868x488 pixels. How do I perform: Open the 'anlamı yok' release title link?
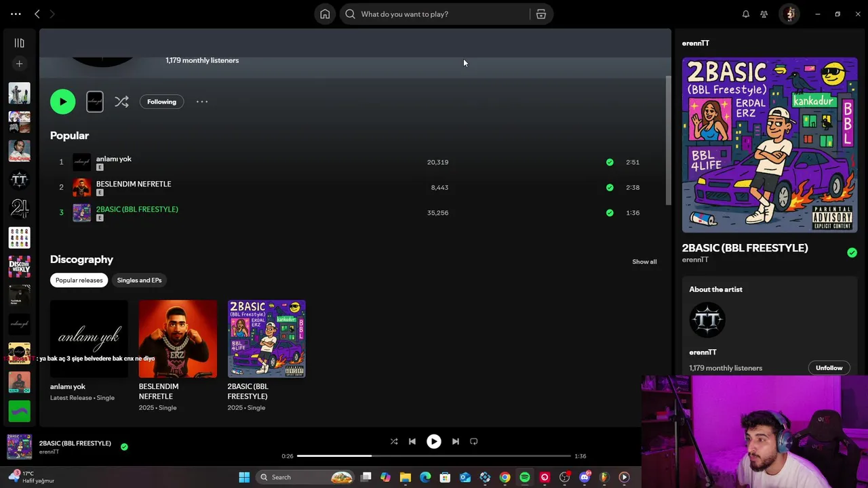click(x=68, y=386)
